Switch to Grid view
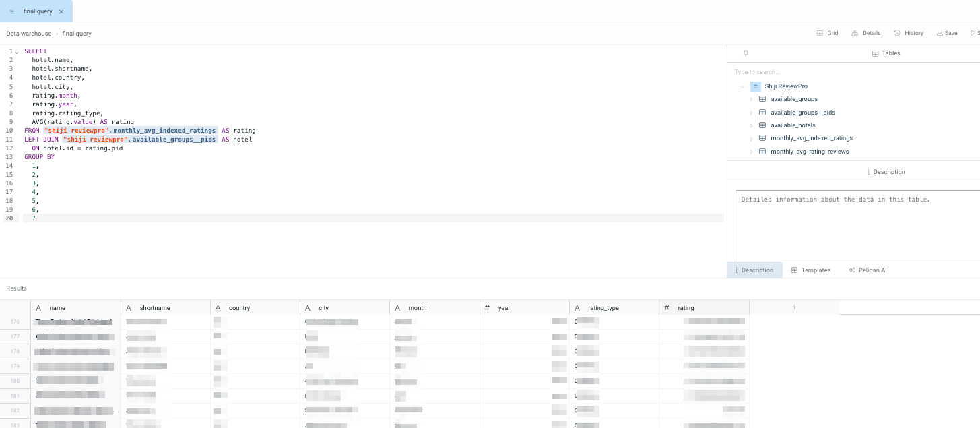980x428 pixels. point(827,33)
